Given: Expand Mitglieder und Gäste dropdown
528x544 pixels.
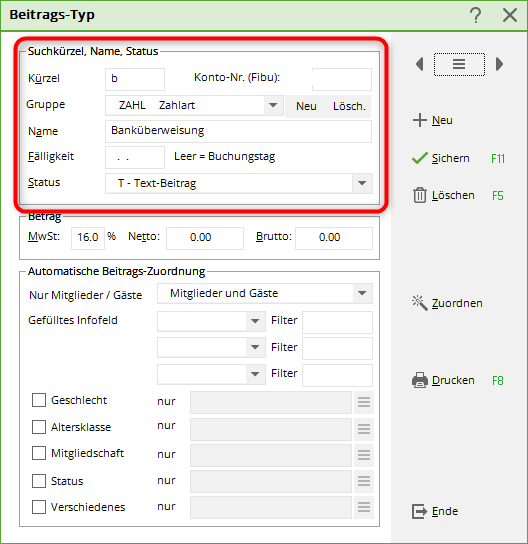Looking at the screenshot, I should pos(362,294).
